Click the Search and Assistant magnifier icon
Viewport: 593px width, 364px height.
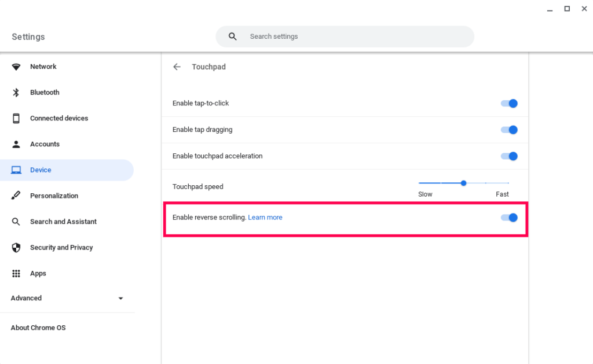point(16,222)
